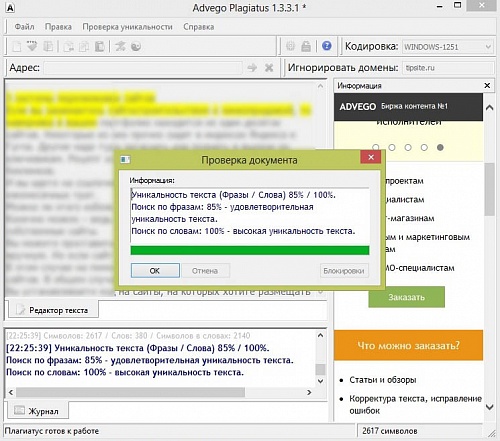The width and height of the screenshot is (500, 441).
Task: Click the text editor scroll up arrow
Action: click(x=320, y=86)
